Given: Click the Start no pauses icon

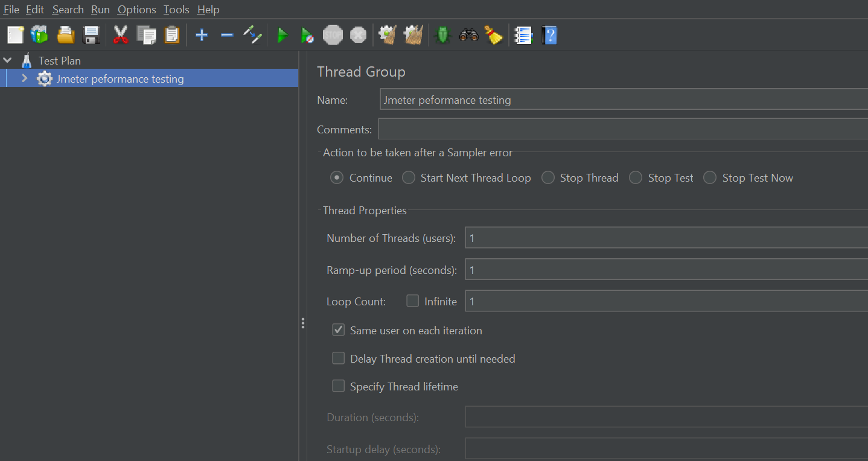Looking at the screenshot, I should tap(307, 36).
